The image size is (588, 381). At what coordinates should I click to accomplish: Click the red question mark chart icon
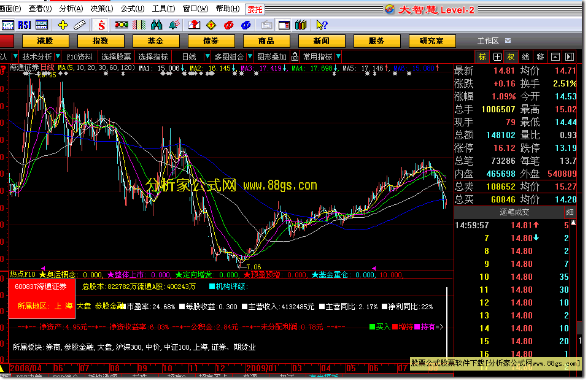194,25
